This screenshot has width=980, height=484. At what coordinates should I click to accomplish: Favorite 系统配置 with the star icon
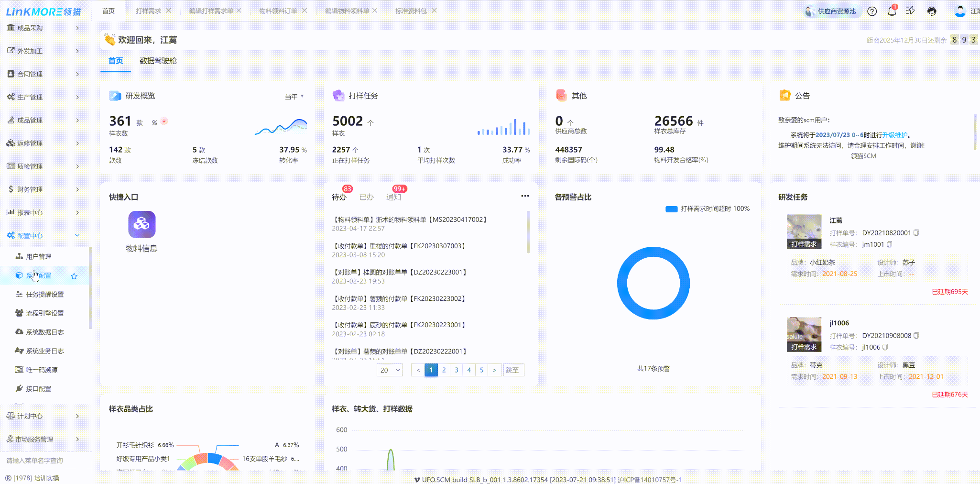pyautogui.click(x=74, y=276)
